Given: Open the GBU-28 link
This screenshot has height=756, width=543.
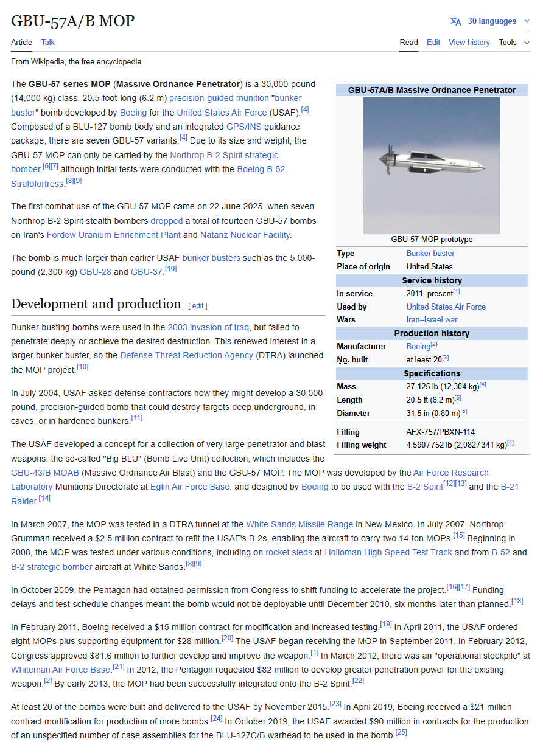Looking at the screenshot, I should (96, 272).
